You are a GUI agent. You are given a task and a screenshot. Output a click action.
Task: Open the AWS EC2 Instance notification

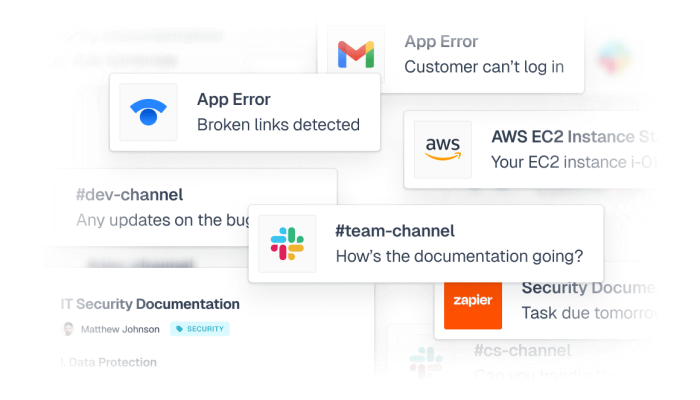pos(531,150)
